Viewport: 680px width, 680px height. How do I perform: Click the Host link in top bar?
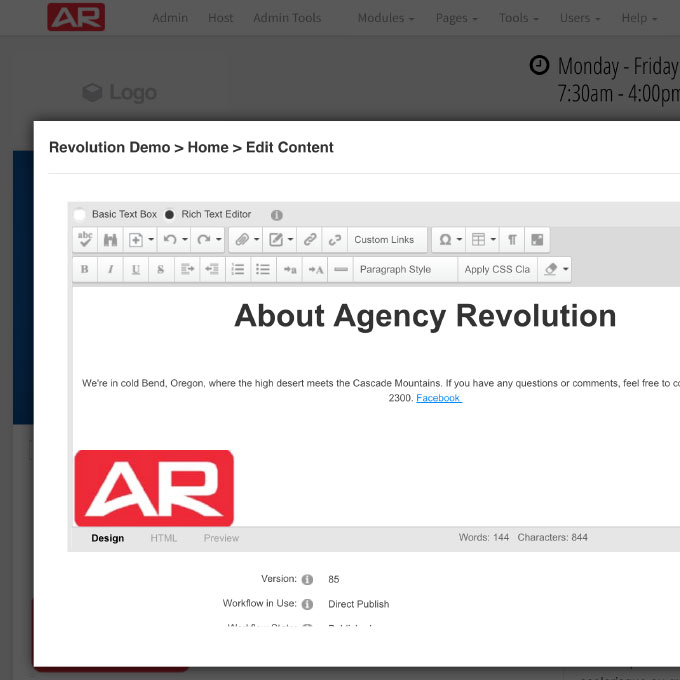pos(220,18)
